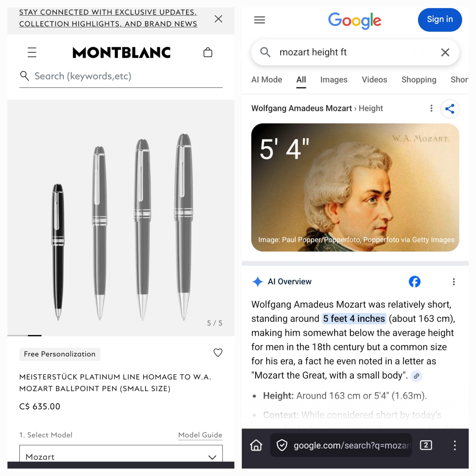476x476 pixels.
Task: Click the Google Sign in button
Action: pos(440,20)
